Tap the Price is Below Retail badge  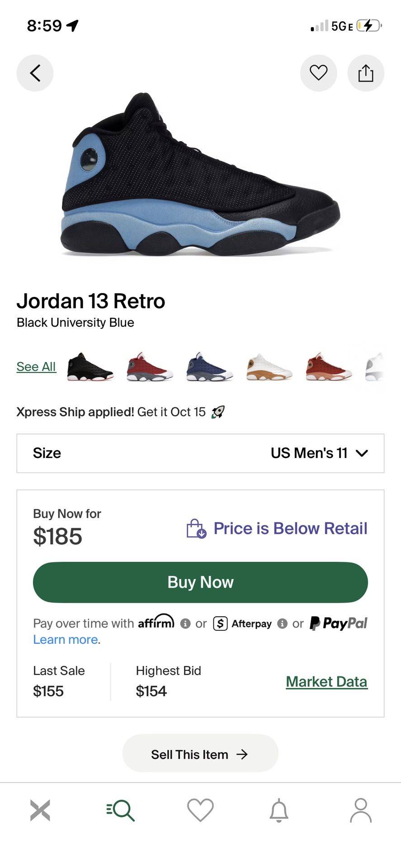pyautogui.click(x=277, y=528)
